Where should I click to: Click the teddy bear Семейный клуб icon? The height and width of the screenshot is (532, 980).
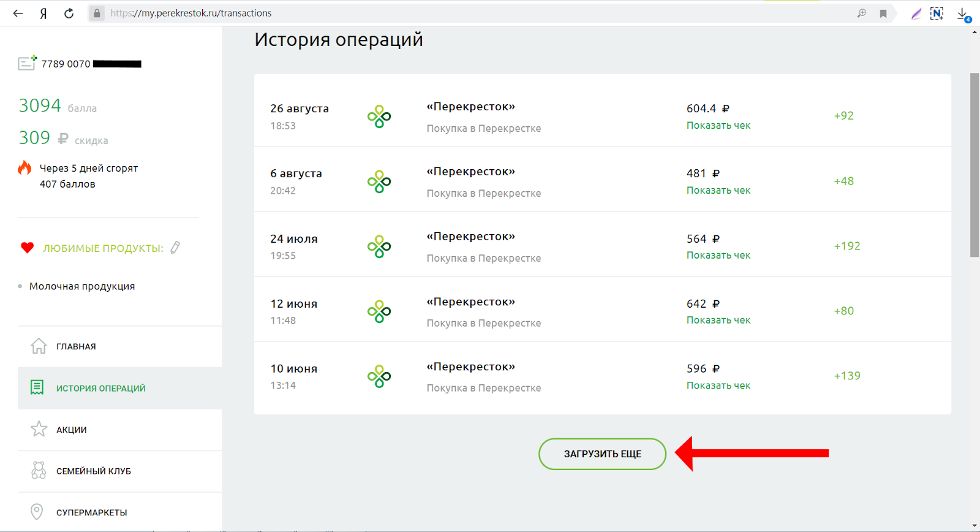39,470
